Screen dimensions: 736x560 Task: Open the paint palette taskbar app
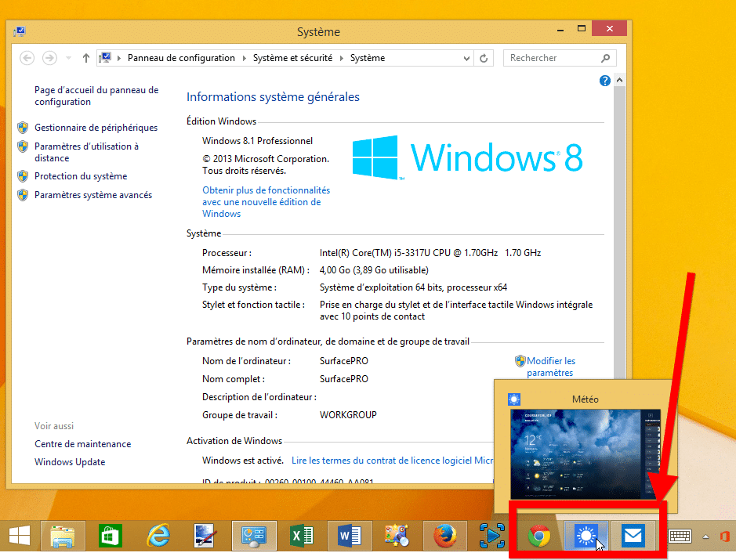point(397,535)
